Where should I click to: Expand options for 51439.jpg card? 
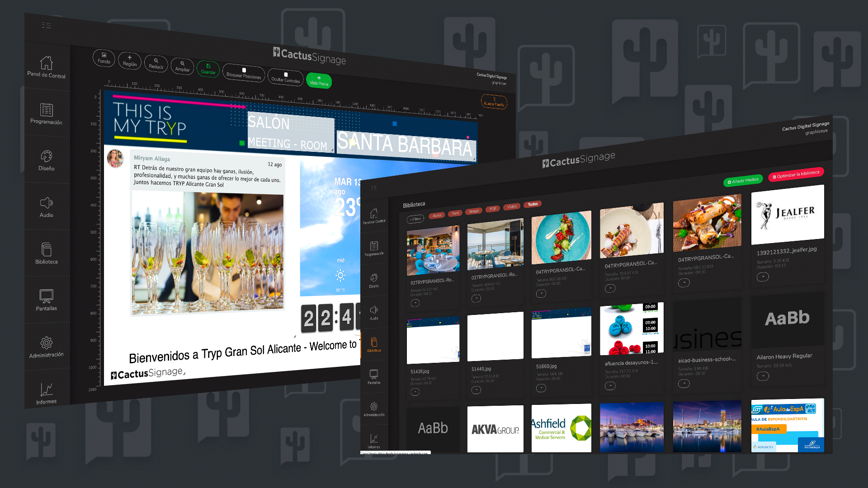coord(415,392)
